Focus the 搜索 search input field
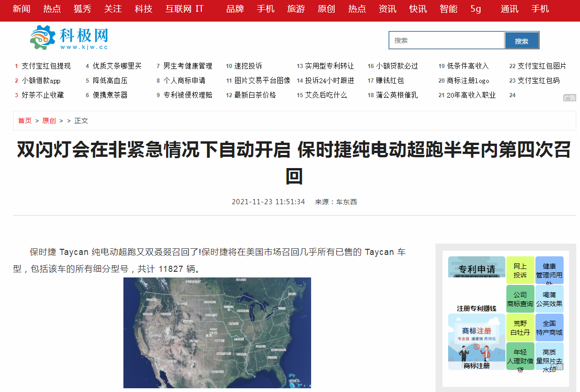 click(447, 40)
